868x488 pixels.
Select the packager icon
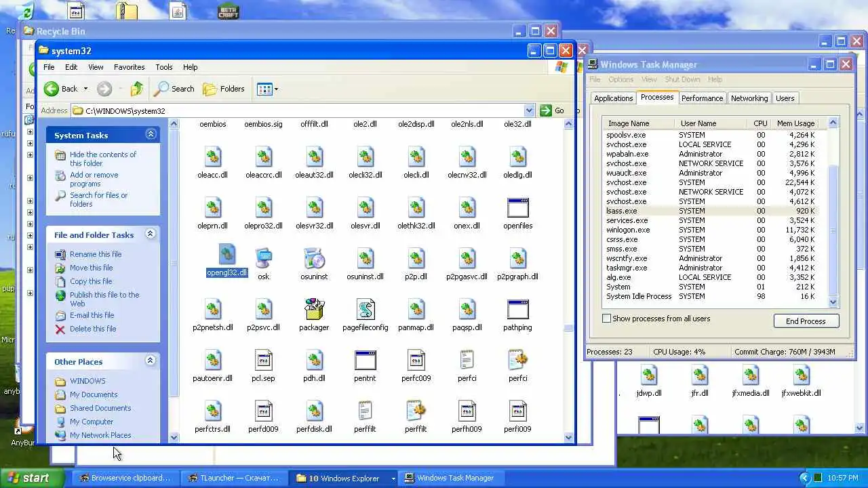(314, 310)
